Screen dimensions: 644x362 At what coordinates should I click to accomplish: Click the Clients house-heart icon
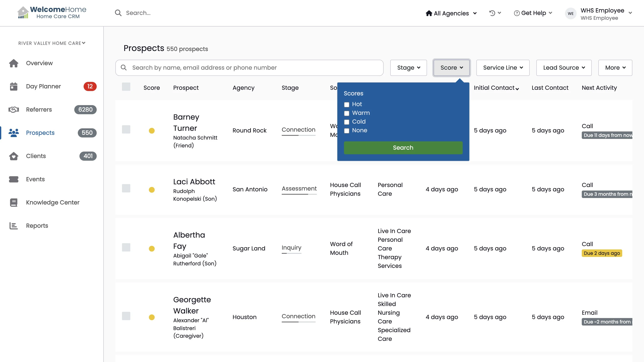13,156
